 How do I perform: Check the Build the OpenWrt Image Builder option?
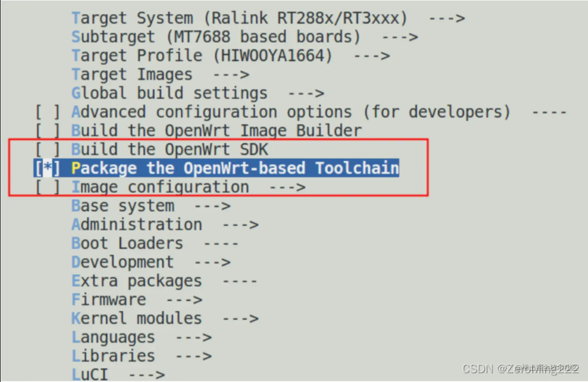[47, 130]
